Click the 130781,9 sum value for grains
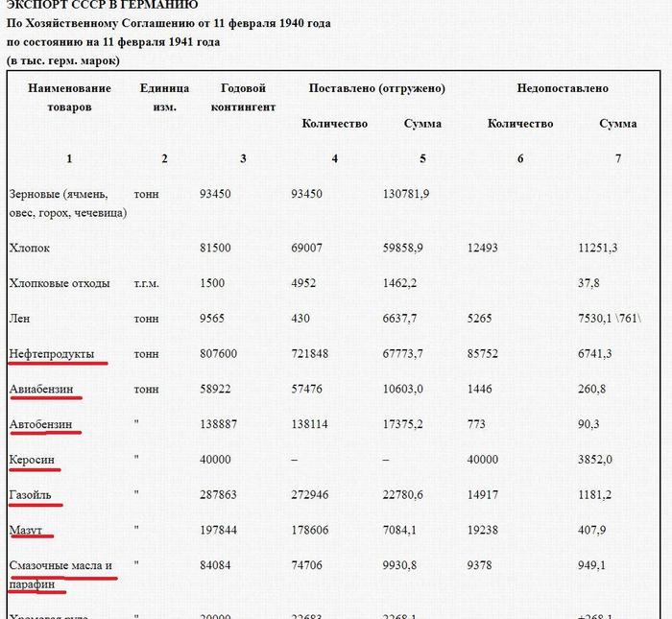This screenshot has width=672, height=619. click(405, 195)
